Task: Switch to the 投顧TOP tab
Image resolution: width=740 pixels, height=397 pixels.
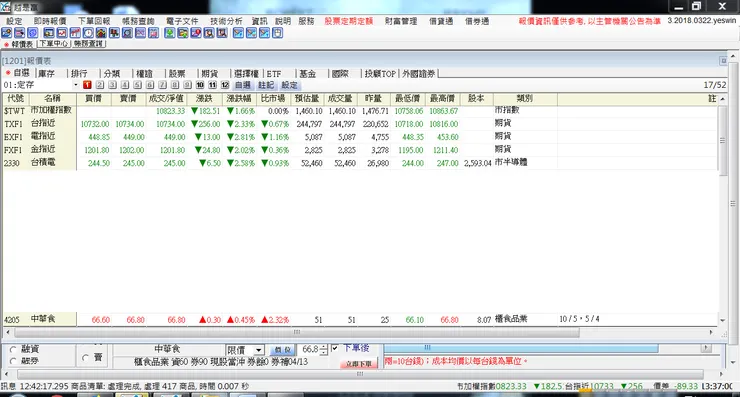Action: click(380, 74)
